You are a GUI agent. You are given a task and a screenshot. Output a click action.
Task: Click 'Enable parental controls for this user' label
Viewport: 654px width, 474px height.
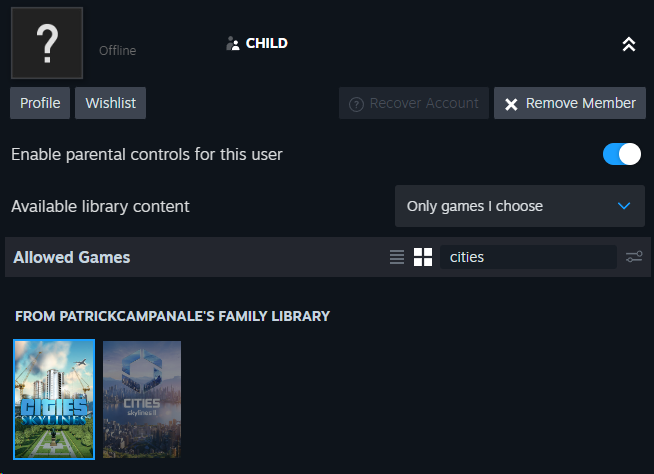tap(147, 154)
